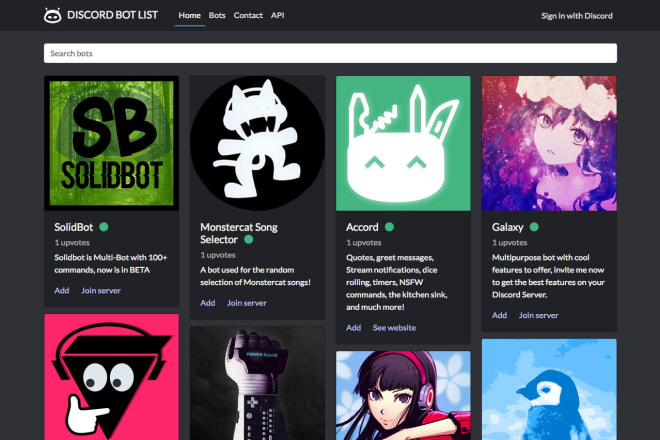Click SolidBot's green online status dot
The height and width of the screenshot is (440, 660).
pos(104,227)
